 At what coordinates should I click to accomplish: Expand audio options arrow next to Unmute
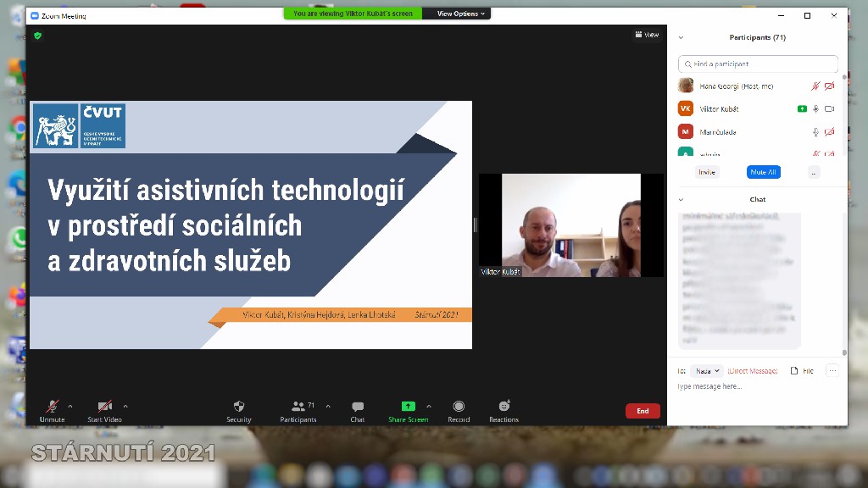pos(70,406)
